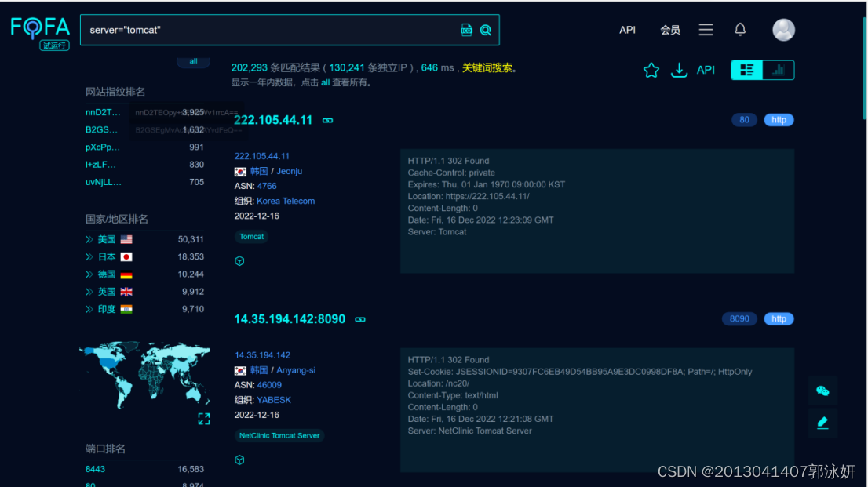The image size is (868, 487).
Task: Click the API link beside download icon
Action: click(706, 71)
